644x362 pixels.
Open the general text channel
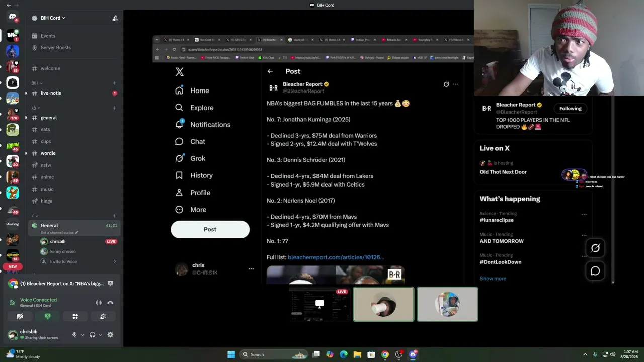[73, 118]
